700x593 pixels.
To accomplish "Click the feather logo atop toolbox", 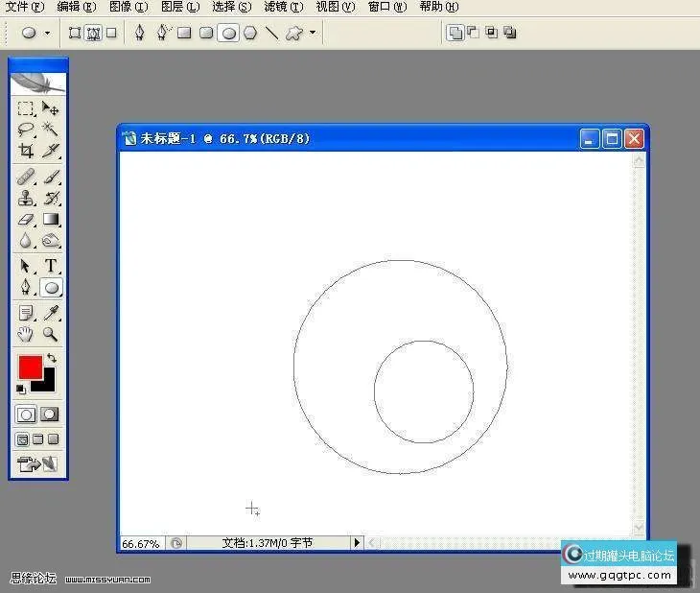I will (37, 83).
